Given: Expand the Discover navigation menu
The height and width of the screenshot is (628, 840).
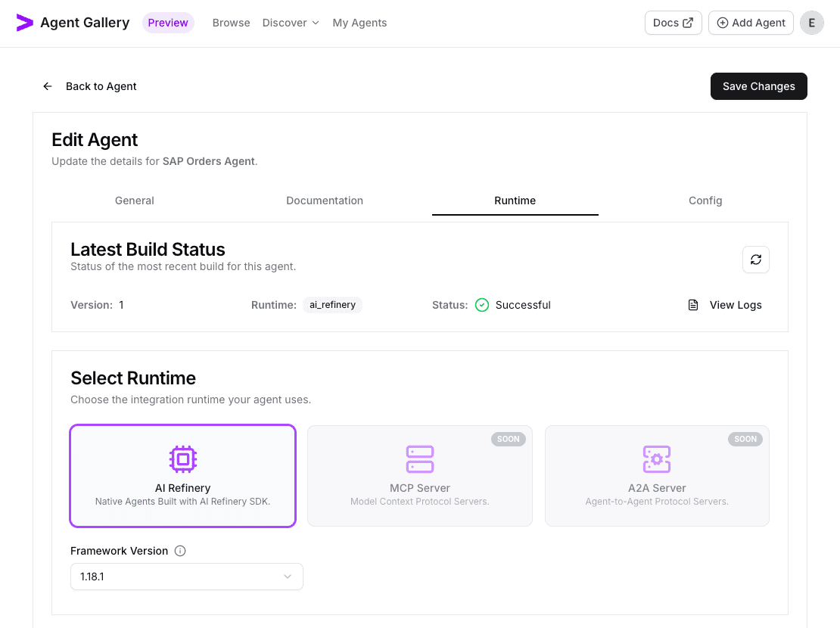Looking at the screenshot, I should point(291,23).
